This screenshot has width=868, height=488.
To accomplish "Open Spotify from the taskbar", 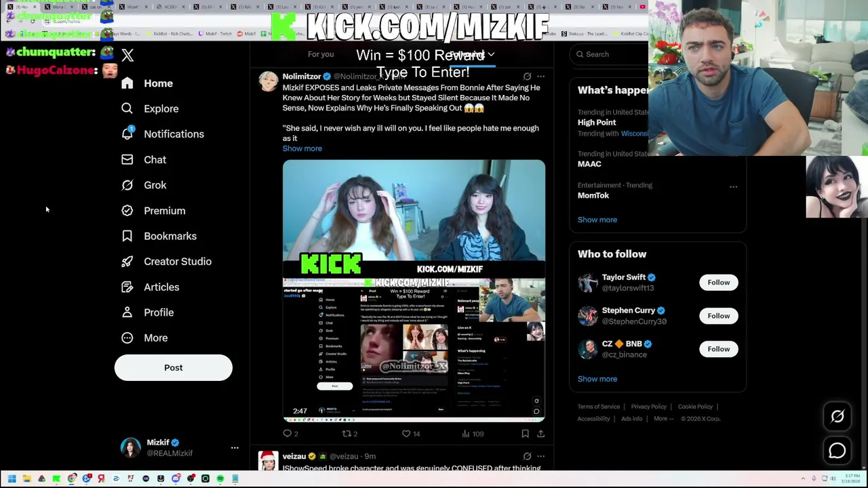I will tap(220, 479).
